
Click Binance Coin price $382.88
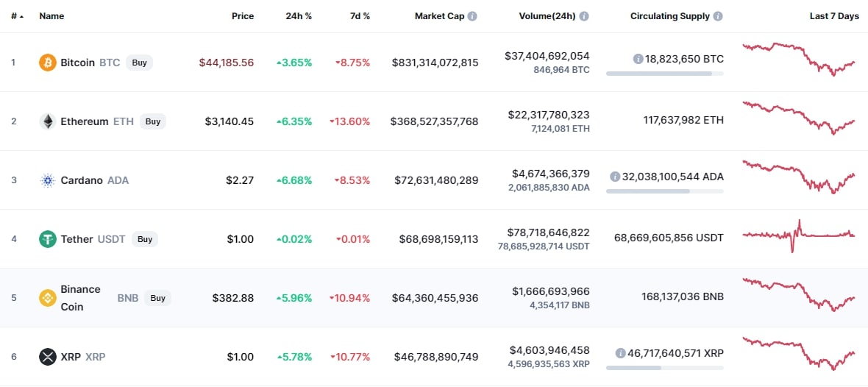[233, 298]
